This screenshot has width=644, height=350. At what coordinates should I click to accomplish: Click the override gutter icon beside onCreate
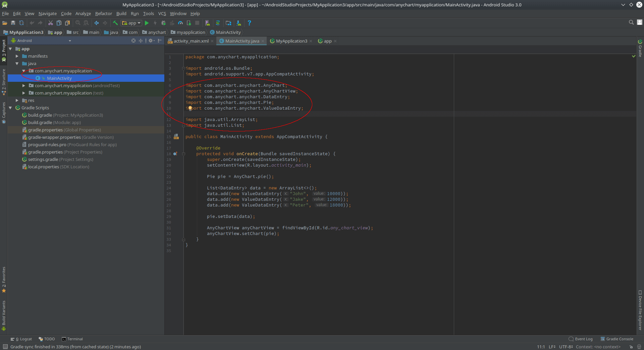coord(175,154)
